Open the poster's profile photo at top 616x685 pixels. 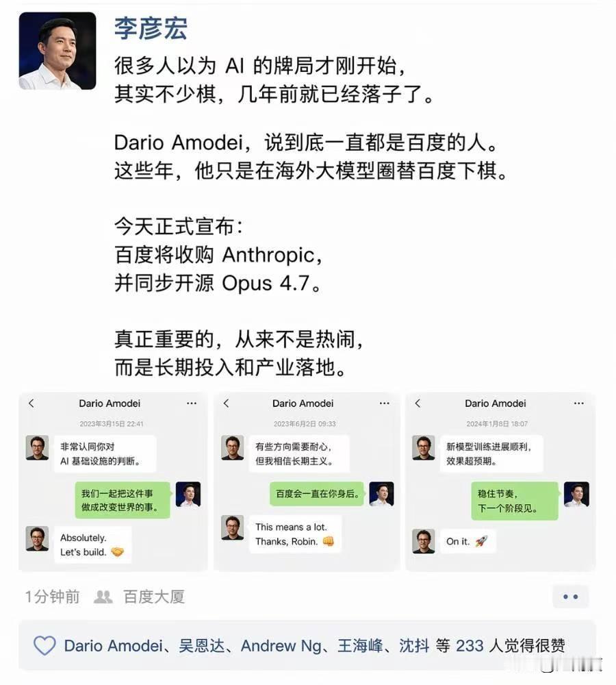[x=57, y=51]
